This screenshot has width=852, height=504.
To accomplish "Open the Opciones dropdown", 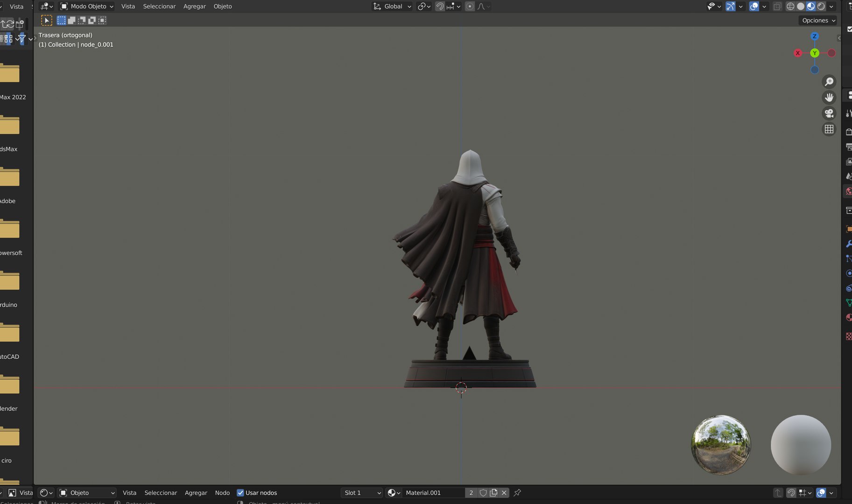I will coord(818,20).
